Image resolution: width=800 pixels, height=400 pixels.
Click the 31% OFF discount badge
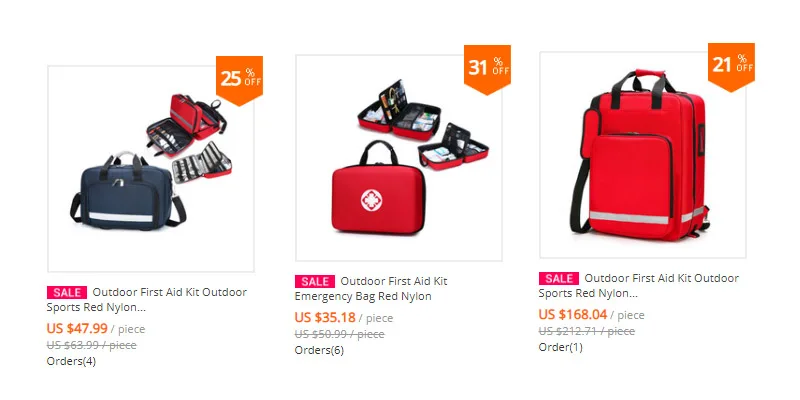click(x=487, y=69)
